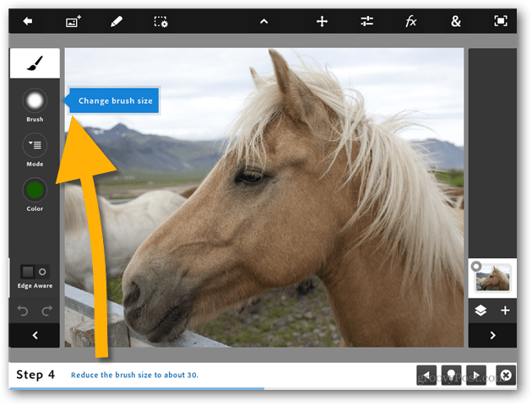Advance to the next tutorial step
The height and width of the screenshot is (405, 532).
point(476,375)
